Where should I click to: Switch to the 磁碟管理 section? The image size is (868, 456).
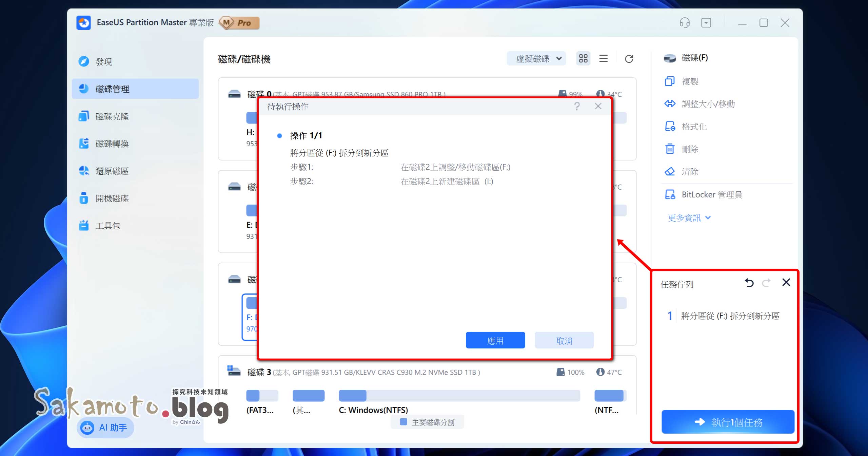pyautogui.click(x=113, y=89)
